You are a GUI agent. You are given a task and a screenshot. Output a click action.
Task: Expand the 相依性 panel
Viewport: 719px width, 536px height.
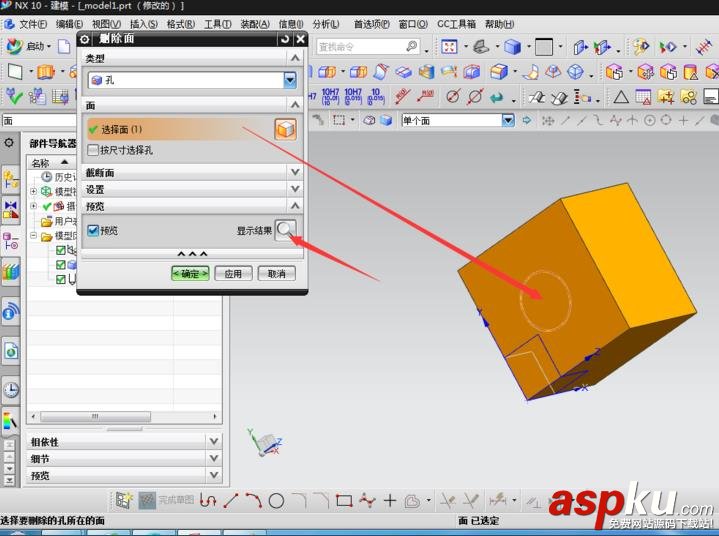coord(214,442)
